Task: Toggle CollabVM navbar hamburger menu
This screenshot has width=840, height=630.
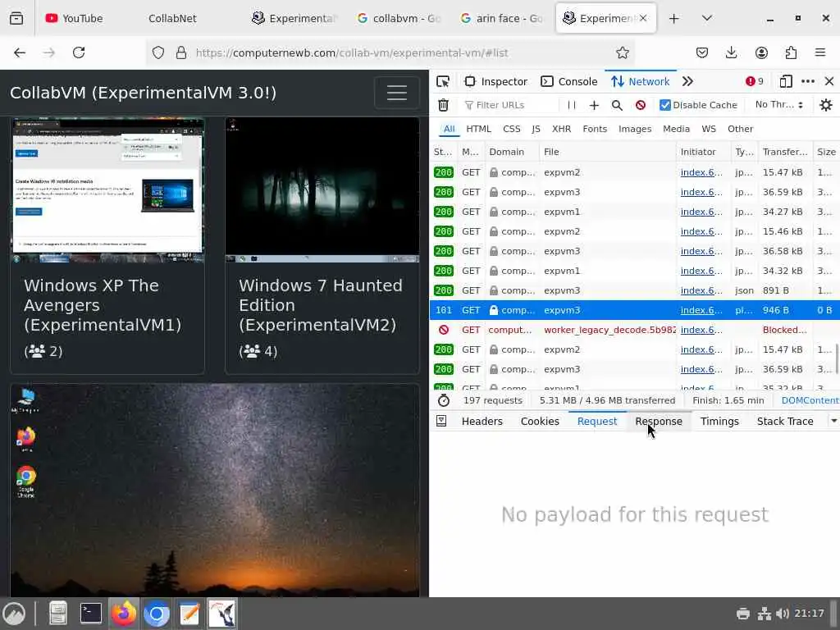Action: click(x=396, y=94)
